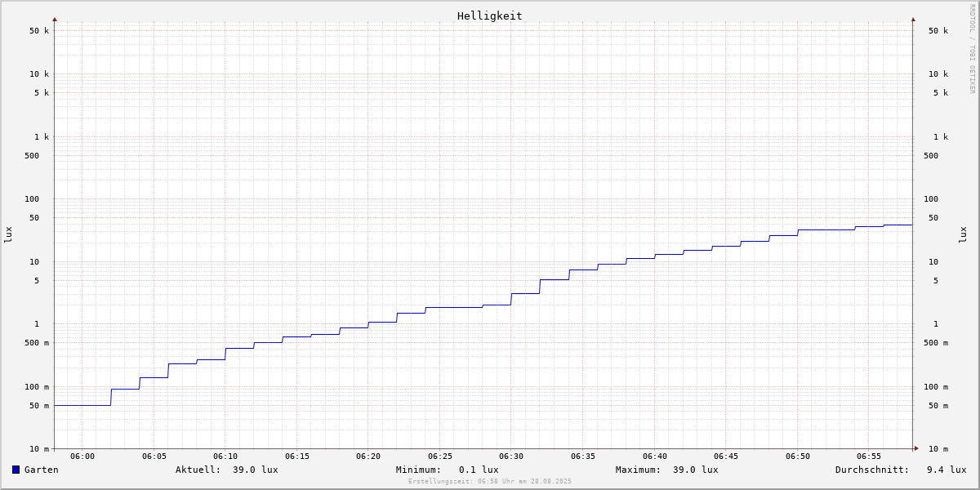Click the 06:05 time axis label
Viewport: 980px width, 490px height.
point(154,457)
